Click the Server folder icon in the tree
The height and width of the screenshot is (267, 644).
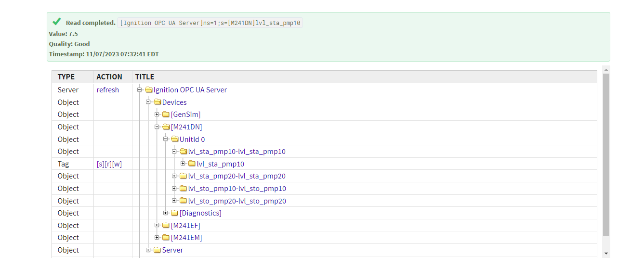point(157,250)
